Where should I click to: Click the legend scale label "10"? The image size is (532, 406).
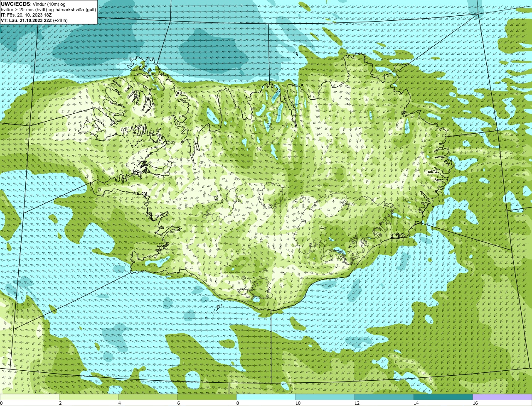tap(298, 403)
